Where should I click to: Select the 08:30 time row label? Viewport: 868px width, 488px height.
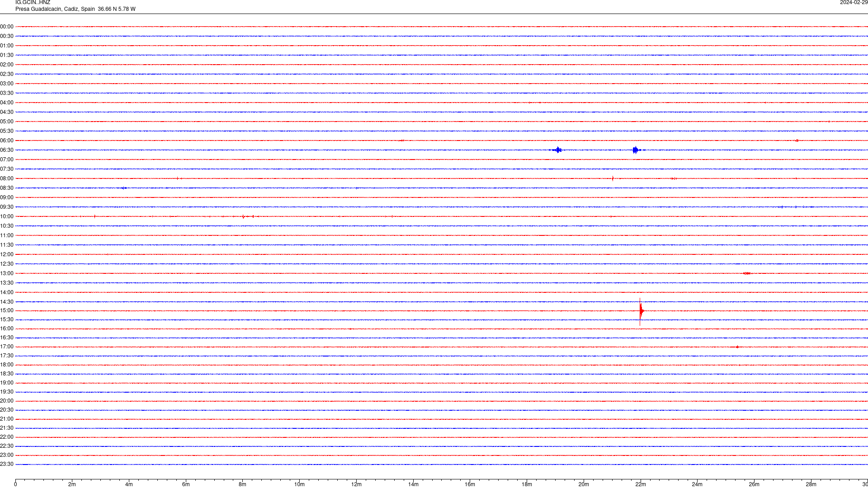[x=7, y=188]
